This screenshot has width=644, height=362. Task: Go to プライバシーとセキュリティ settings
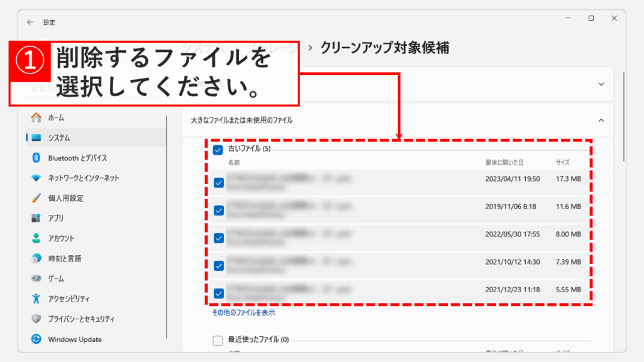click(81, 319)
